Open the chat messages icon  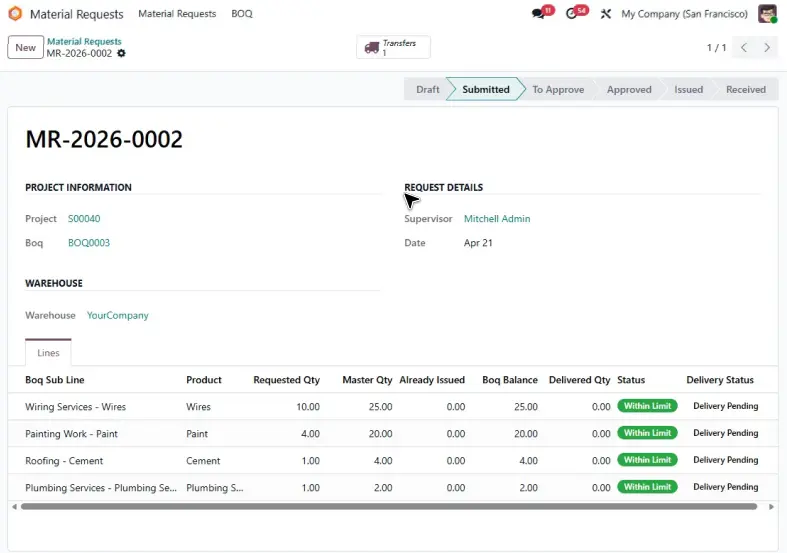[x=539, y=14]
